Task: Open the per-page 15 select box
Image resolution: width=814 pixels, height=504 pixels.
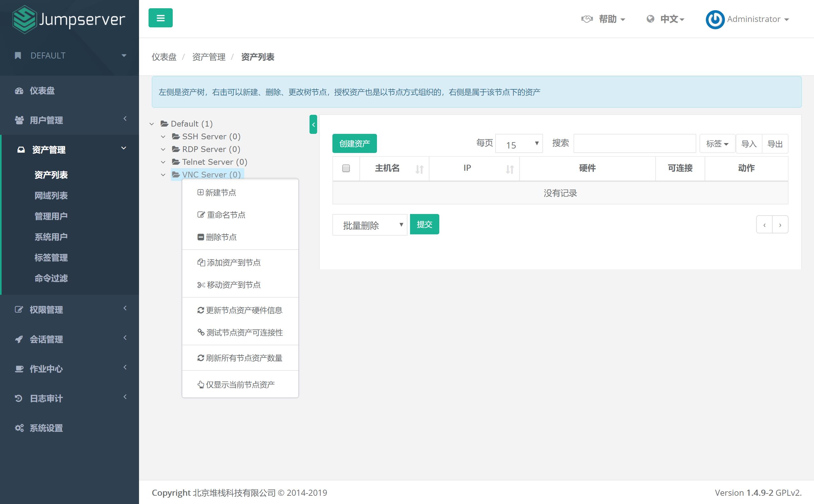Action: [519, 144]
